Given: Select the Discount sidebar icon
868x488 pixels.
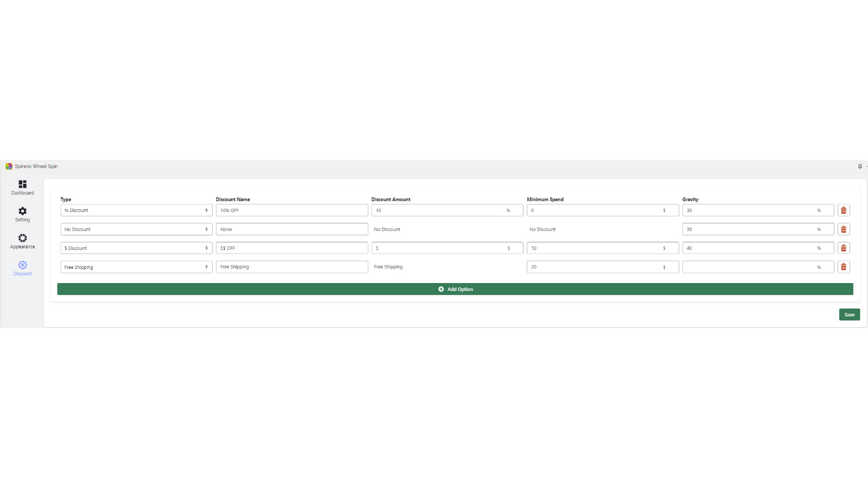Looking at the screenshot, I should (x=22, y=265).
